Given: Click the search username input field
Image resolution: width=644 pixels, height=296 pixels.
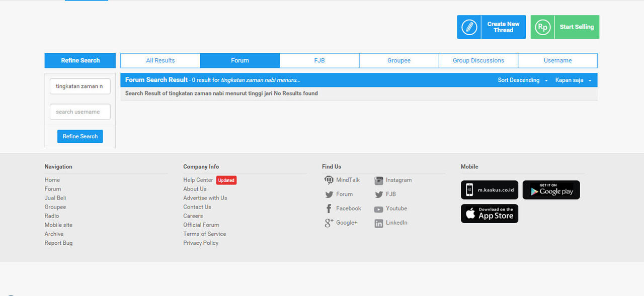Looking at the screenshot, I should coord(80,112).
